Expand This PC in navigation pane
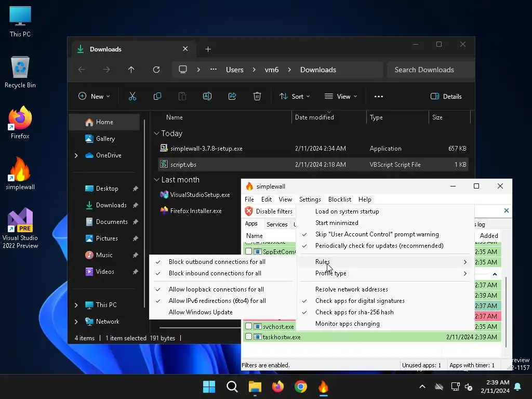This screenshot has height=399, width=532. [76, 305]
